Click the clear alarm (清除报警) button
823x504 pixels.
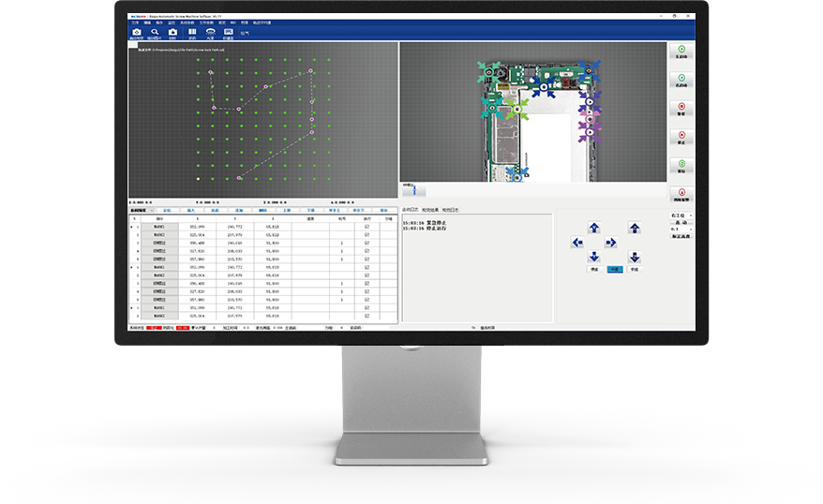(x=681, y=195)
